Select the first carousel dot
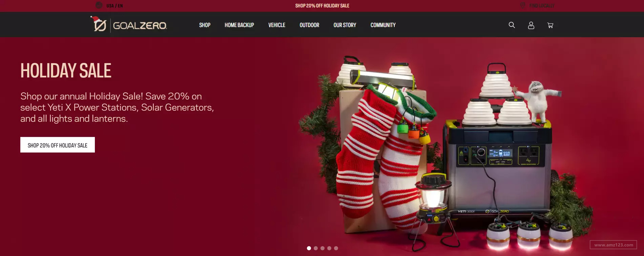The image size is (644, 256). 309,248
